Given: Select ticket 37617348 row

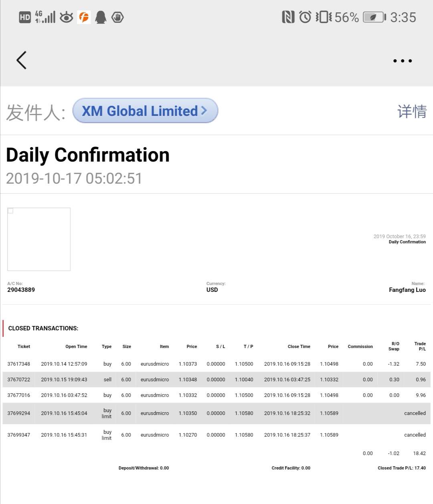Looking at the screenshot, I should (216, 364).
